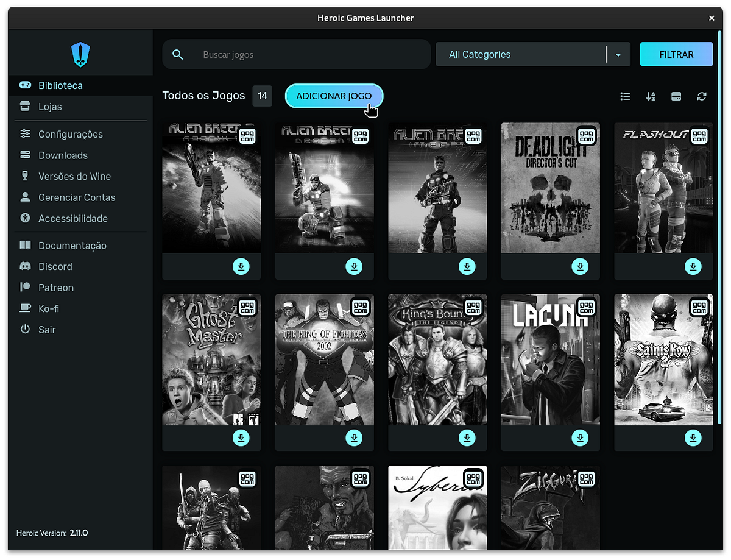Click the ADICIONAR JOGO button
The width and height of the screenshot is (731, 560).
(x=334, y=96)
